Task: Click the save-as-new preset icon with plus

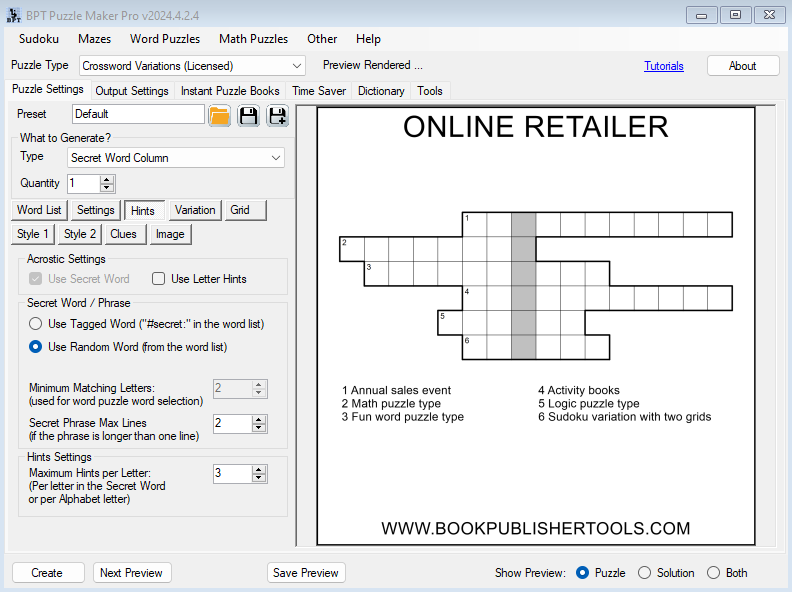Action: (x=277, y=115)
